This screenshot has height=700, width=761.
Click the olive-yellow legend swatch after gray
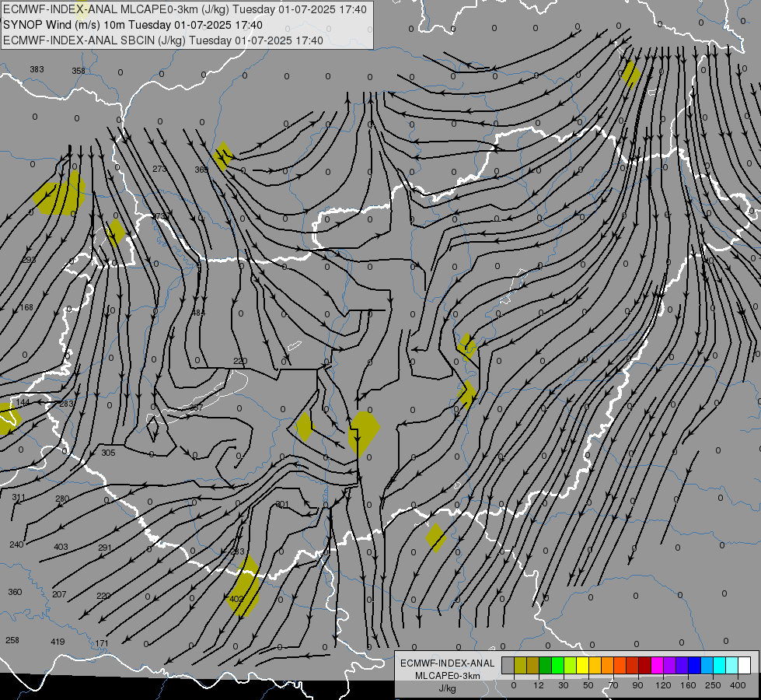(x=520, y=665)
